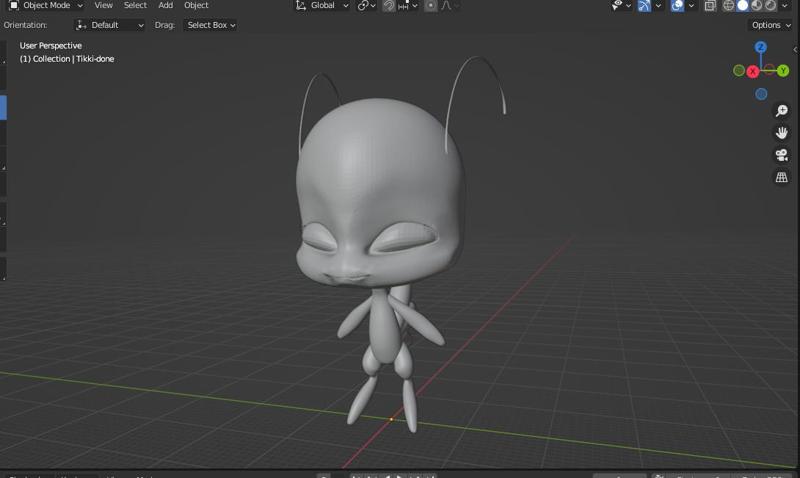The height and width of the screenshot is (478, 800).
Task: Toggle the camera view
Action: tap(782, 155)
